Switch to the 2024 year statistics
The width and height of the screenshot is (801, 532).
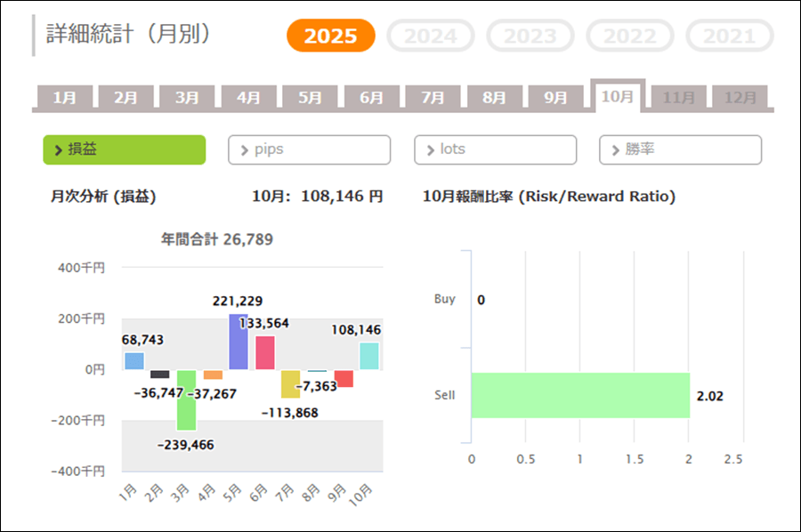tap(431, 36)
